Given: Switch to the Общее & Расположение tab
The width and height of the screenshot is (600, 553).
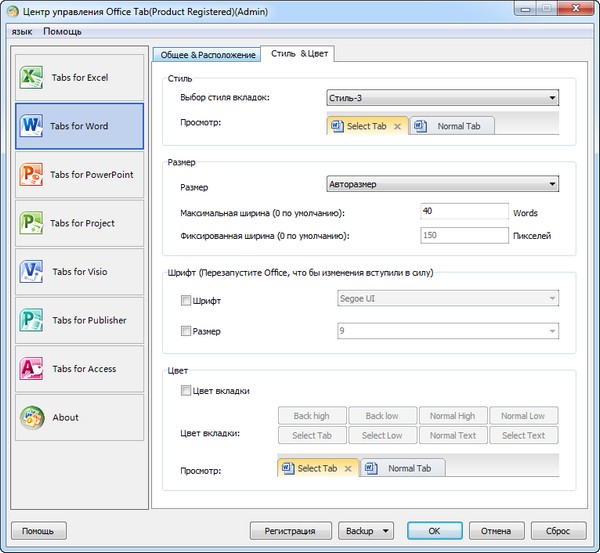Looking at the screenshot, I should (x=205, y=54).
